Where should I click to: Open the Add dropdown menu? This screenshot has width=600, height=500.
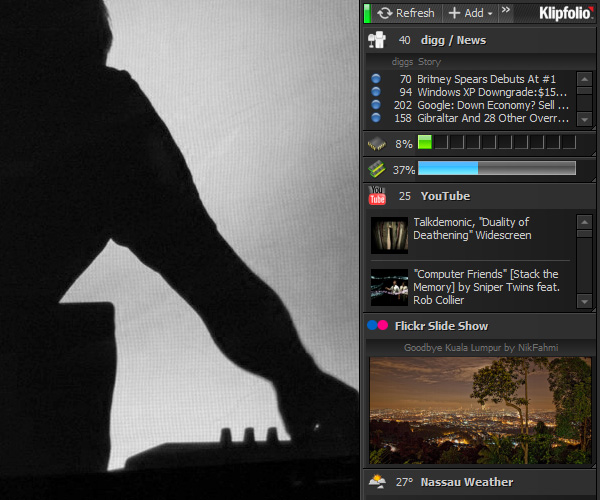tap(470, 13)
